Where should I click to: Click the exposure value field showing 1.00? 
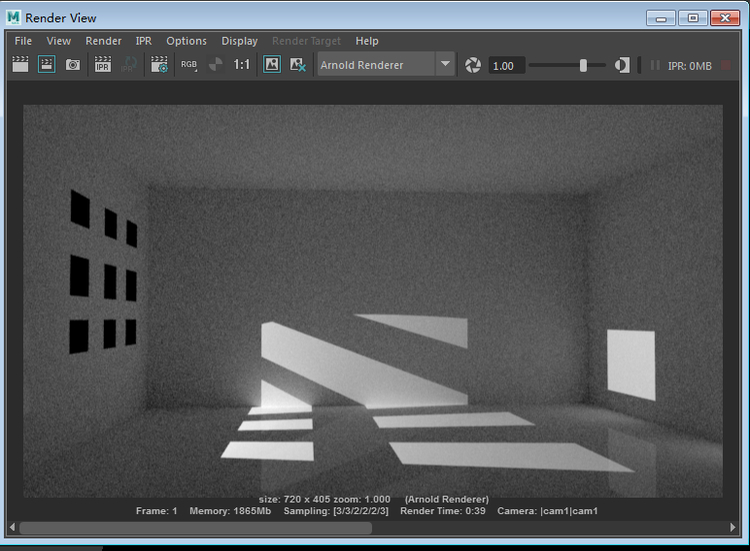tap(506, 66)
